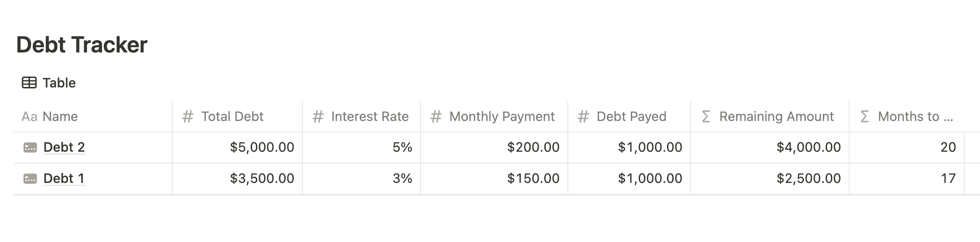Click the Total Debt number icon
The height and width of the screenshot is (242, 980).
188,117
